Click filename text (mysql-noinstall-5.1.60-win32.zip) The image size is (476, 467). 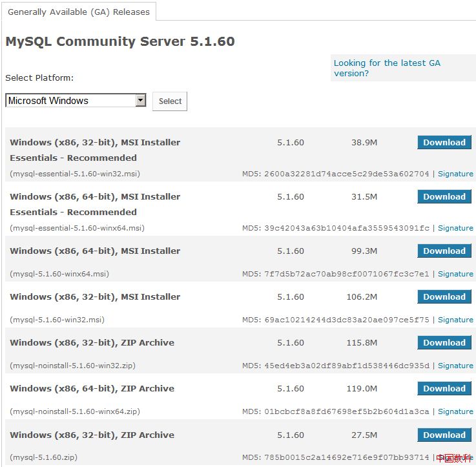click(x=72, y=366)
